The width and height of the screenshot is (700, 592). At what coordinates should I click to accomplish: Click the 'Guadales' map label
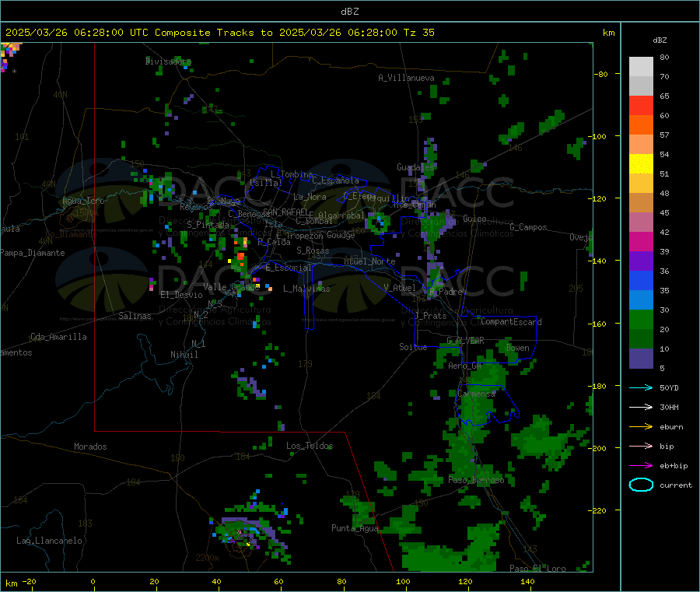coord(415,167)
